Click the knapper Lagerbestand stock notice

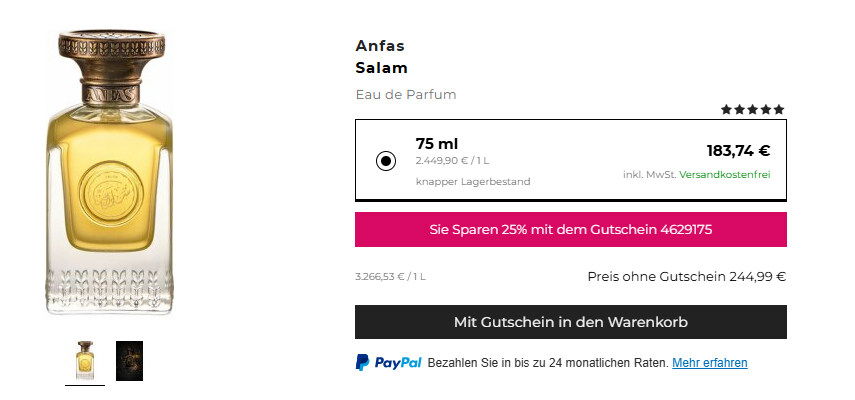tap(473, 181)
